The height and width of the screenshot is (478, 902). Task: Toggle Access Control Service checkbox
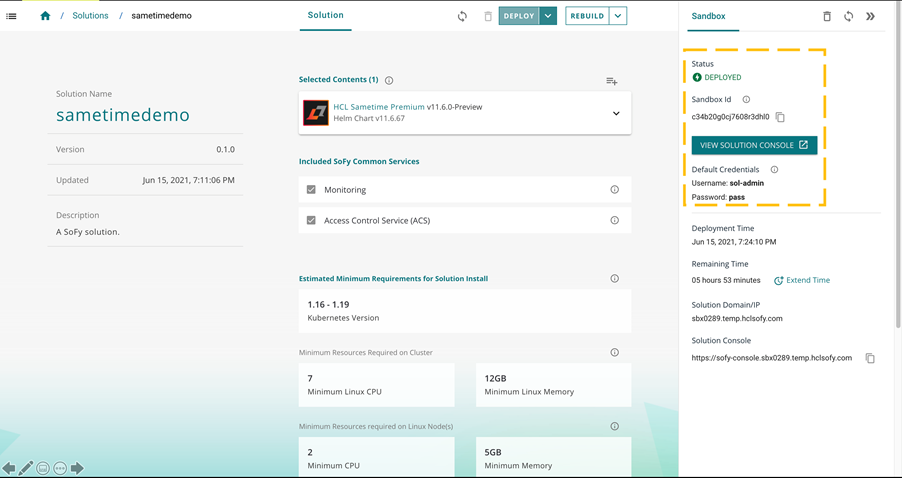point(311,220)
